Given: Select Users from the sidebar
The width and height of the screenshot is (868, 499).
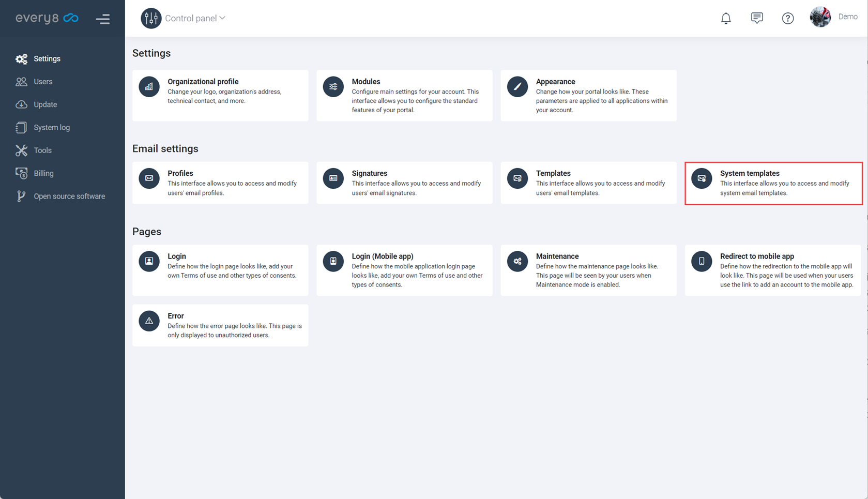Looking at the screenshot, I should pos(42,81).
